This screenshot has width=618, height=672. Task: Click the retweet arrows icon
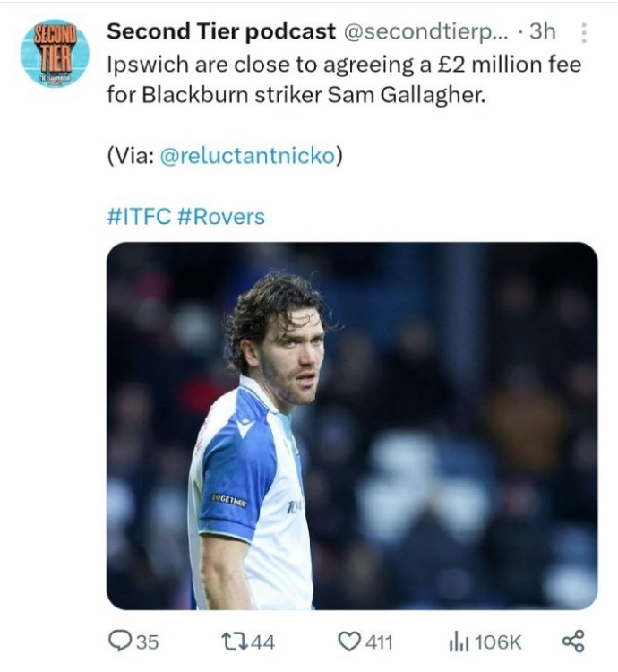click(232, 642)
